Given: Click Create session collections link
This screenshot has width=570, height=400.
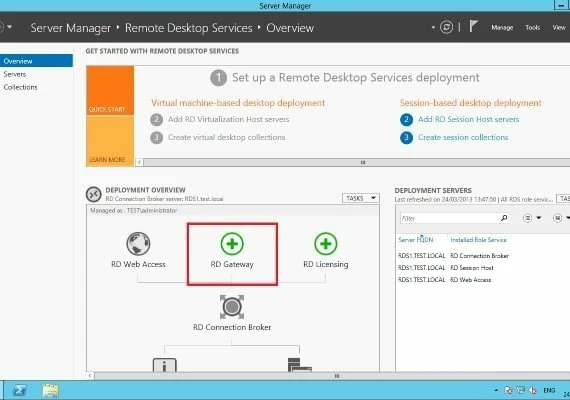Looking at the screenshot, I should point(463,137).
